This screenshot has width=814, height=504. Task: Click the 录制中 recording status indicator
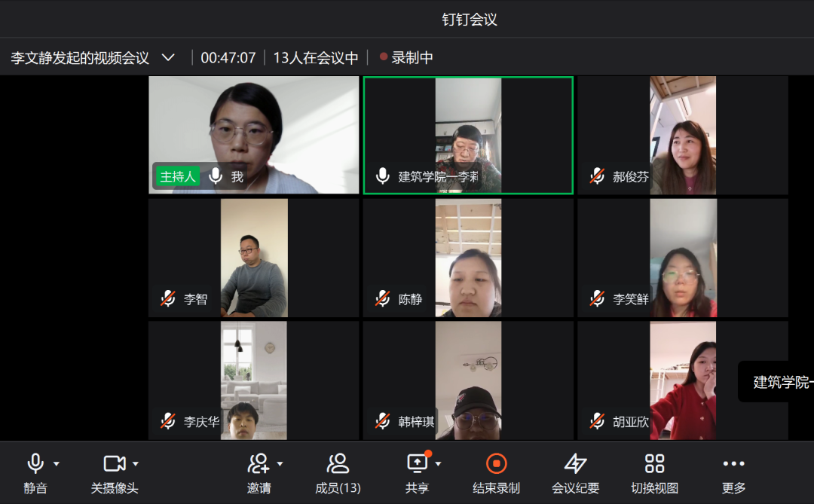(406, 58)
